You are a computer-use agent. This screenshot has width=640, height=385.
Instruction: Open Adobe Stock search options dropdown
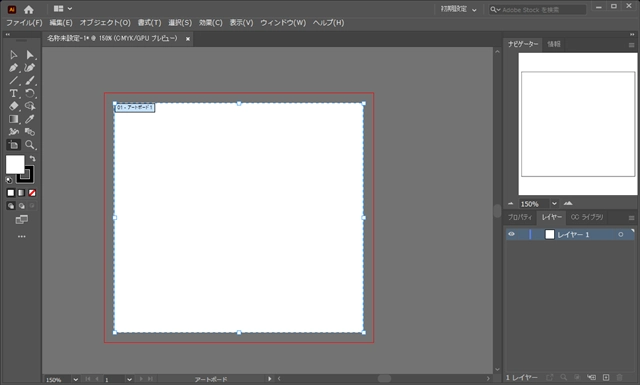click(495, 9)
